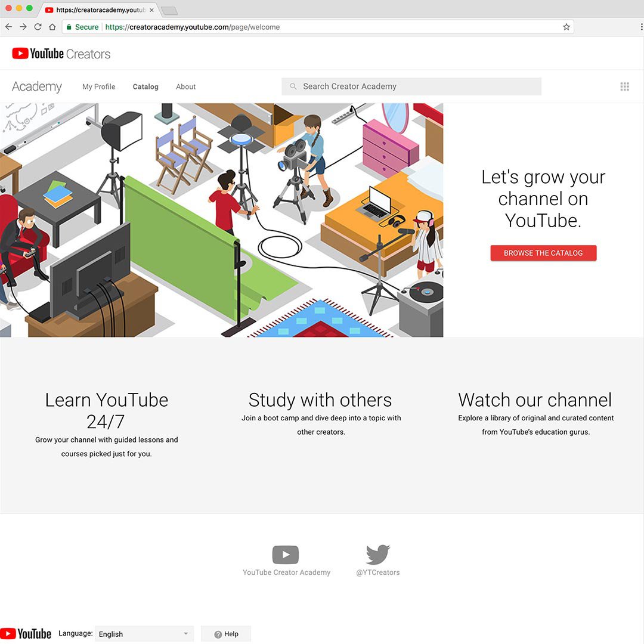Go to browser home icon

coord(52,27)
